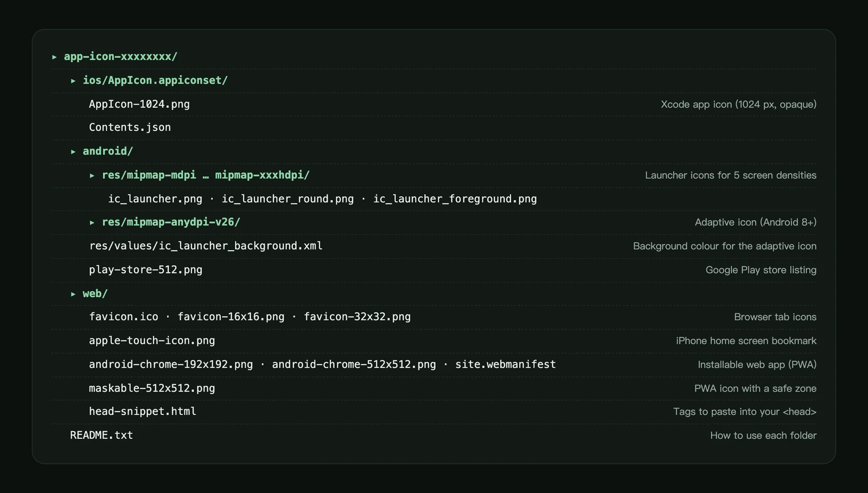
Task: Click 'Installable web app (PWA)' description
Action: (x=757, y=364)
